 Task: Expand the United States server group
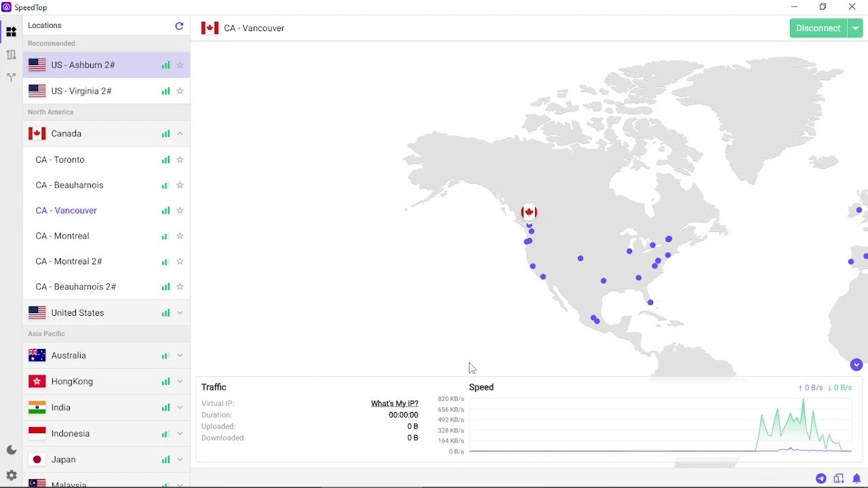[x=180, y=312]
